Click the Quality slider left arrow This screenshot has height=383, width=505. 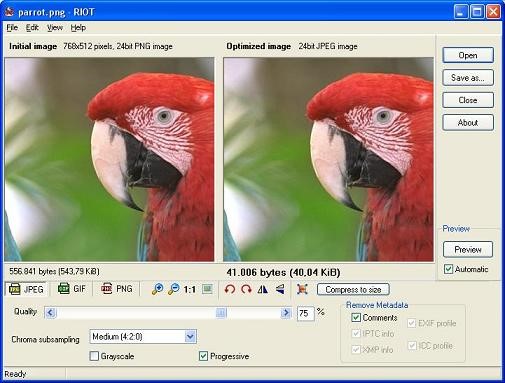(50, 313)
